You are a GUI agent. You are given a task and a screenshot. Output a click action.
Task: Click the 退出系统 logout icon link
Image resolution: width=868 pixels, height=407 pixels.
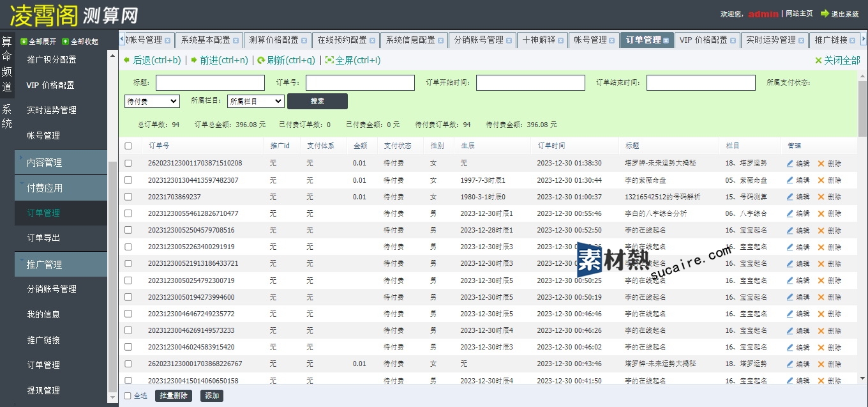point(839,13)
